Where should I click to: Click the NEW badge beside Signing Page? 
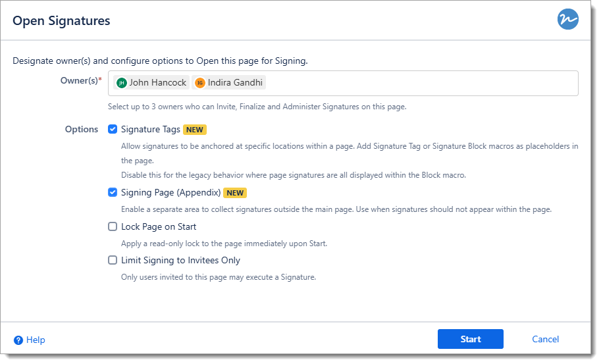point(235,194)
